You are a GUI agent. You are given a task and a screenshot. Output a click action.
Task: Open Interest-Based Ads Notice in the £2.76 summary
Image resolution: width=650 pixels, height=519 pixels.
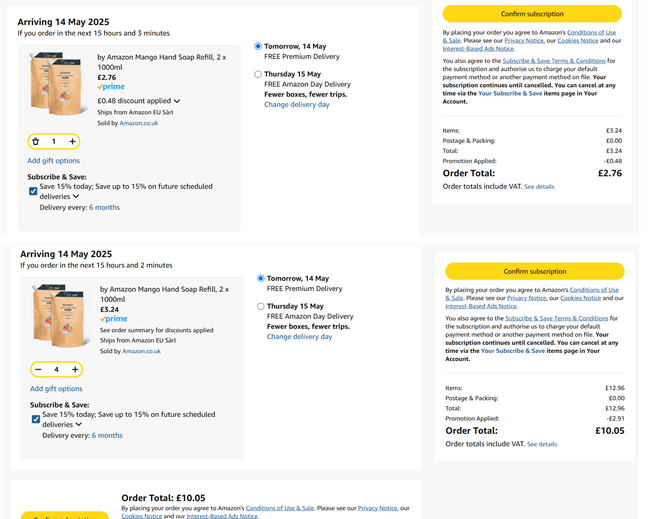pos(478,49)
